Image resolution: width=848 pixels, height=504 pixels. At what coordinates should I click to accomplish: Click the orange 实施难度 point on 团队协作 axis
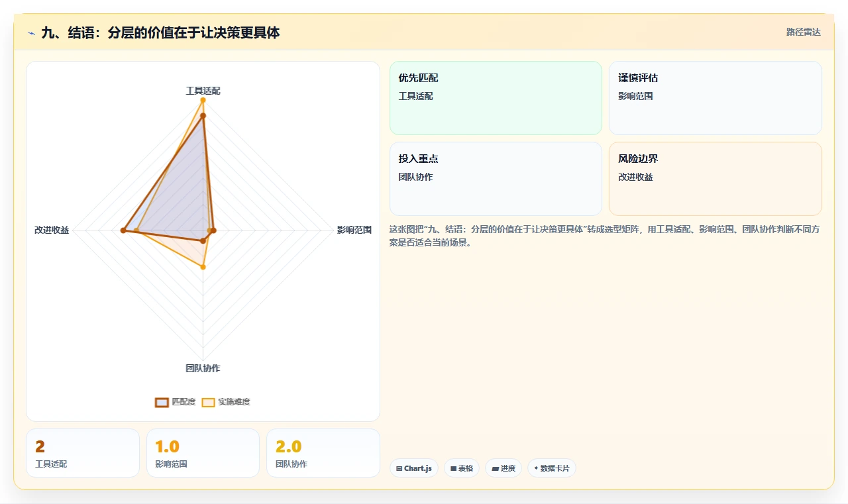coord(203,267)
